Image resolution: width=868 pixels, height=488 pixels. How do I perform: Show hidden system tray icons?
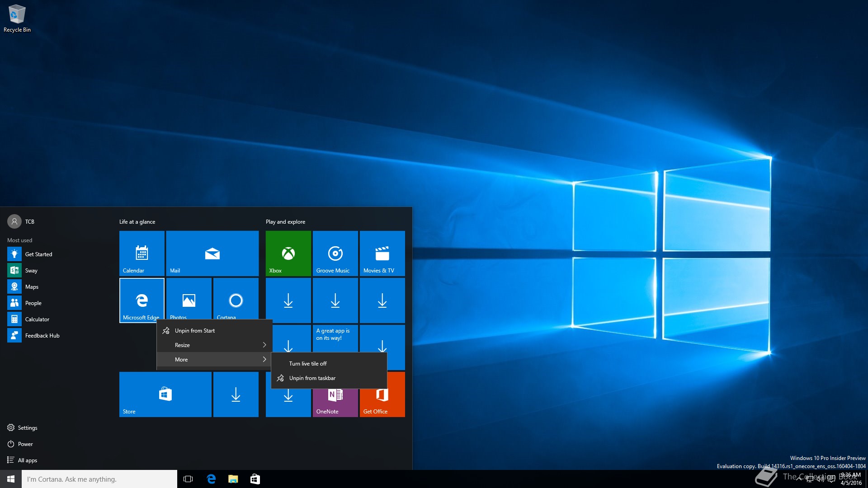coord(799,479)
